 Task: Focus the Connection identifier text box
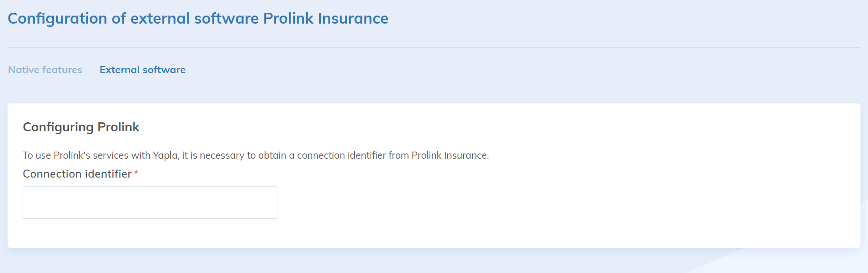(x=150, y=202)
